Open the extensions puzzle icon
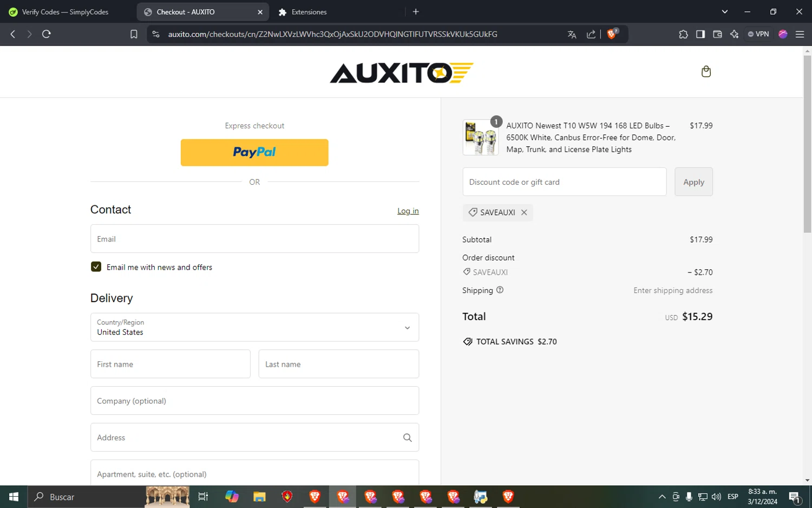Image resolution: width=812 pixels, height=508 pixels. point(683,34)
